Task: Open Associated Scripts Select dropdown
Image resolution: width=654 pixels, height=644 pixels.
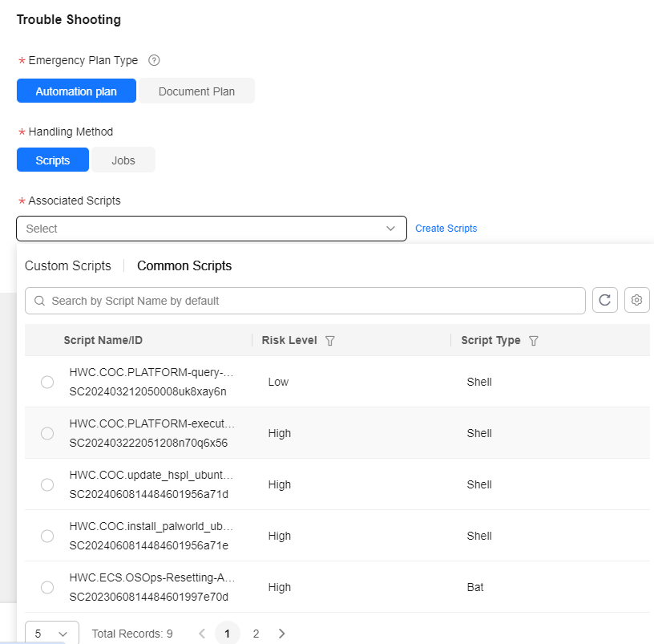Action: tap(212, 229)
